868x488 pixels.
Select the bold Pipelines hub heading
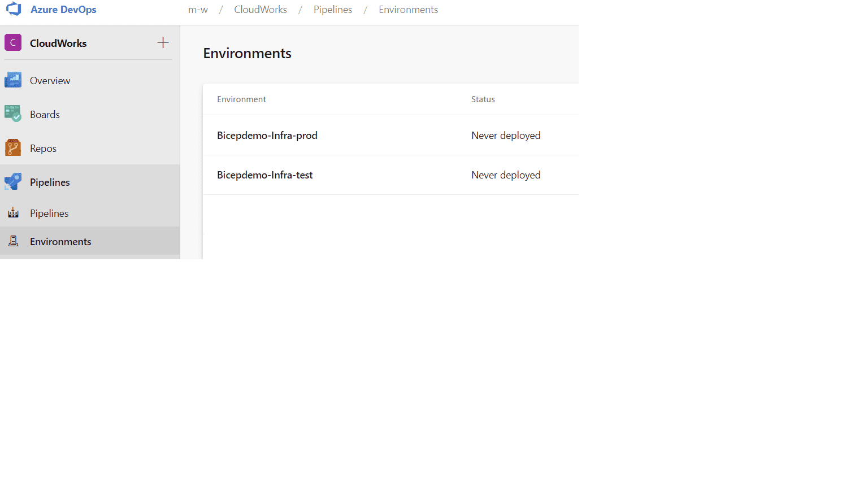50,182
